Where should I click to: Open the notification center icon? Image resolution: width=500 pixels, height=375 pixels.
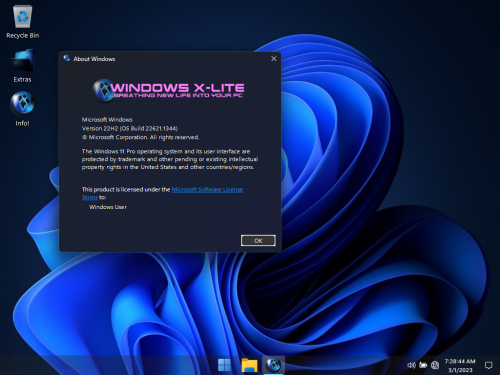click(488, 365)
